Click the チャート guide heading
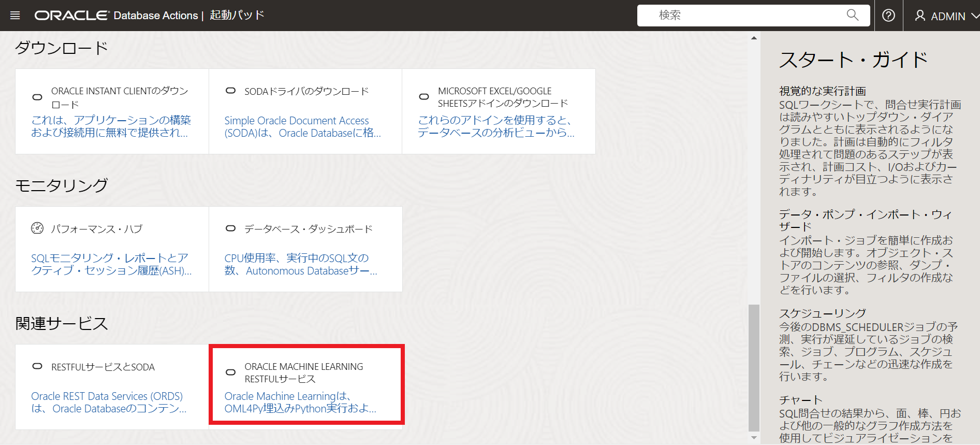The image size is (980, 445). [x=801, y=400]
